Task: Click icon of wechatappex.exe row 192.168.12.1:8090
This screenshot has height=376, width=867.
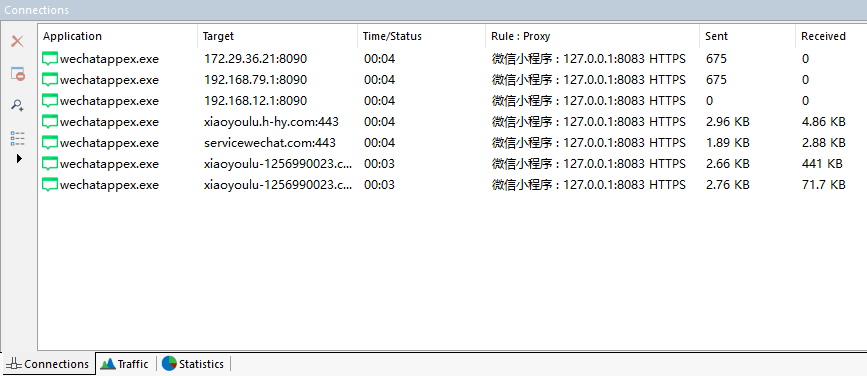Action: point(50,101)
